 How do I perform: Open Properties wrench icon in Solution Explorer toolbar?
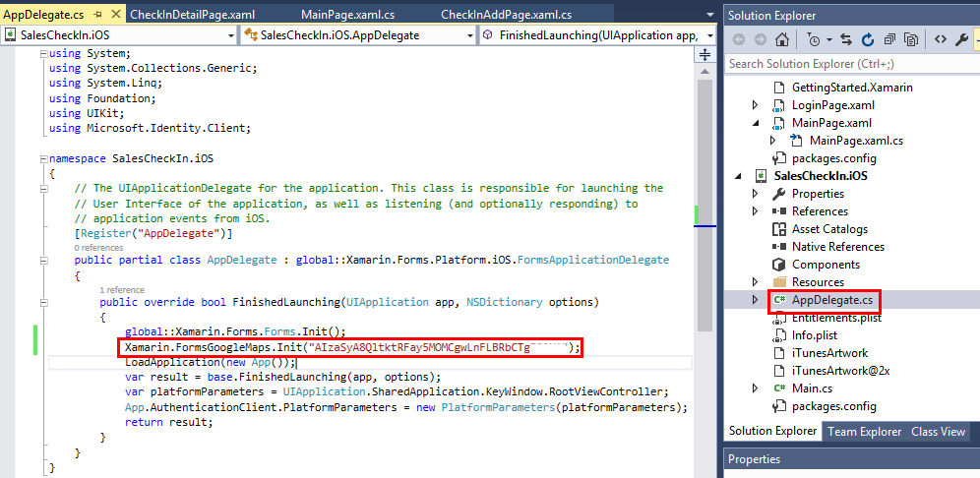coord(962,40)
